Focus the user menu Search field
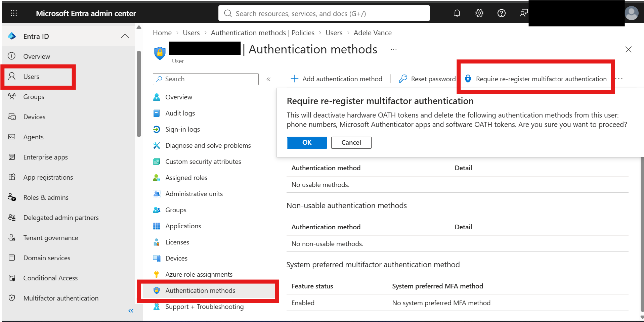This screenshot has width=644, height=322. 206,79
